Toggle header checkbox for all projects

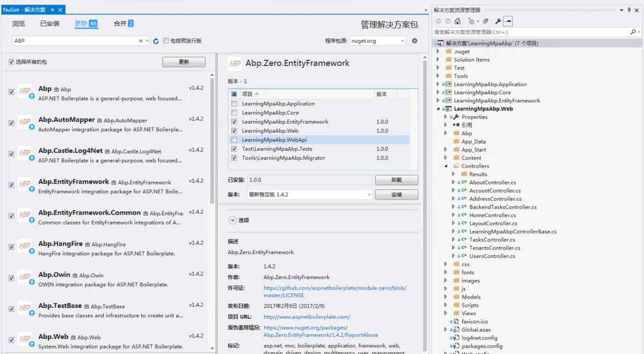coord(234,94)
